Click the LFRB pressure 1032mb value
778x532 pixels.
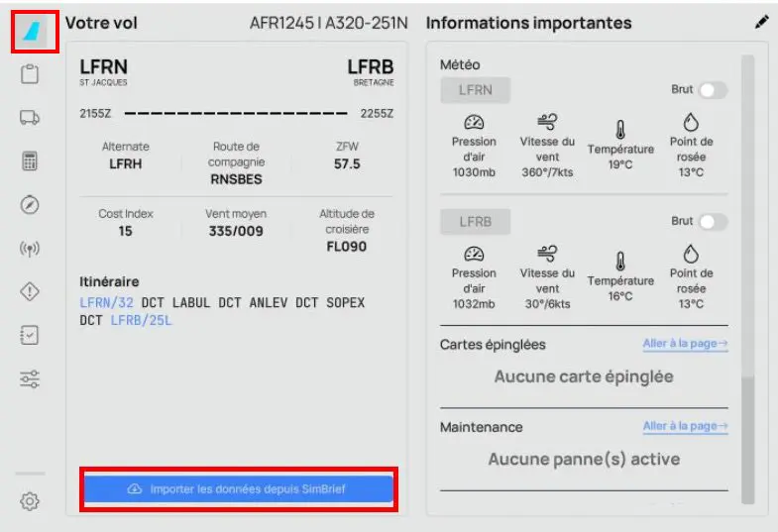pyautogui.click(x=474, y=304)
